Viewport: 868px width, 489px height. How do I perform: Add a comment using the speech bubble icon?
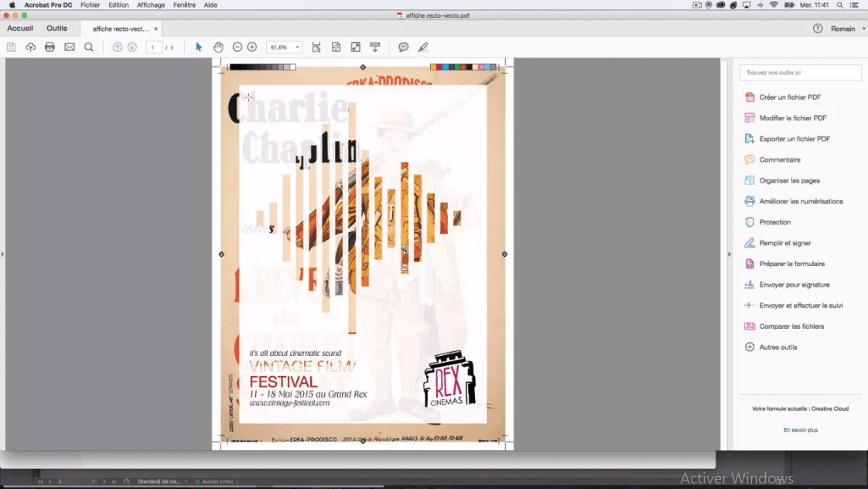pos(402,46)
